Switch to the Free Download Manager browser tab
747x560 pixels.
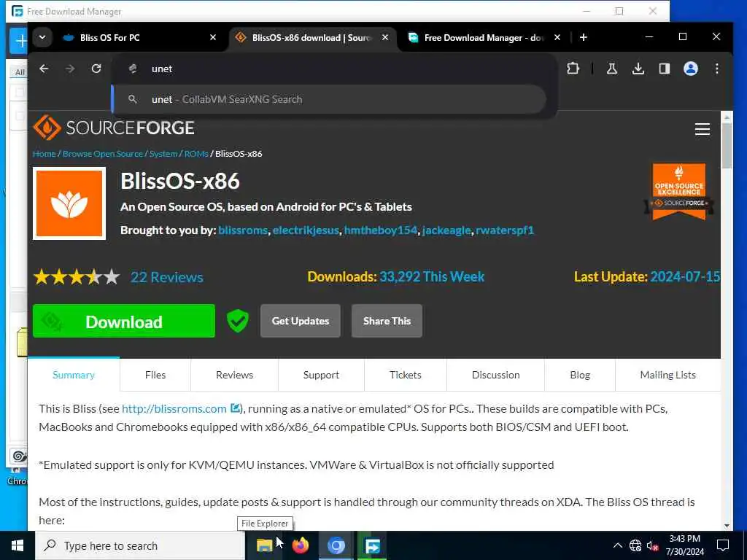tap(484, 38)
